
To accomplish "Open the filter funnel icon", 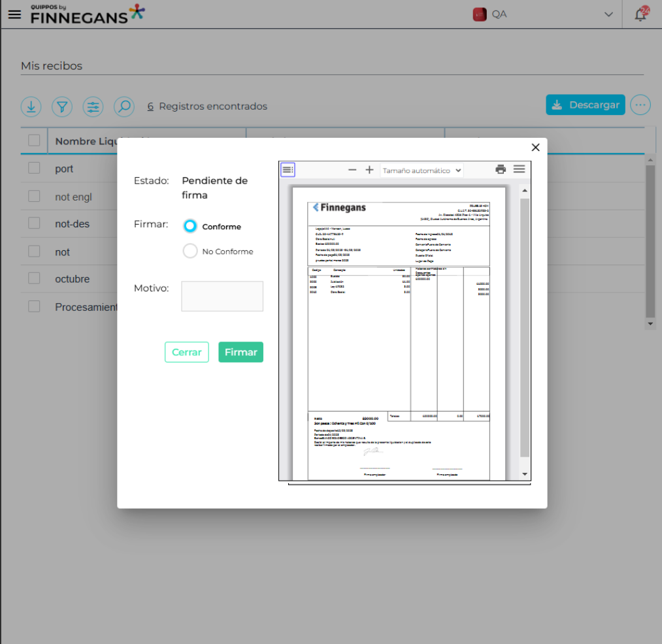I will (62, 106).
